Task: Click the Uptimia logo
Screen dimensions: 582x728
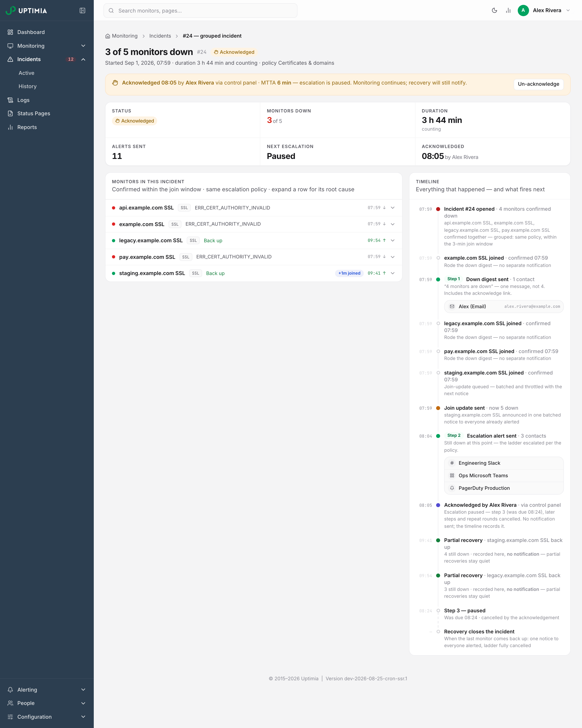Action: 26,11
